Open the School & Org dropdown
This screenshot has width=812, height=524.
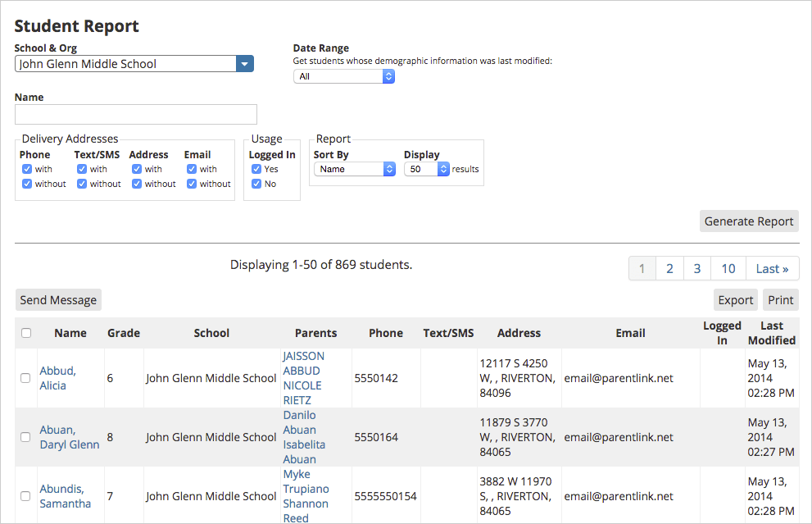click(x=244, y=62)
